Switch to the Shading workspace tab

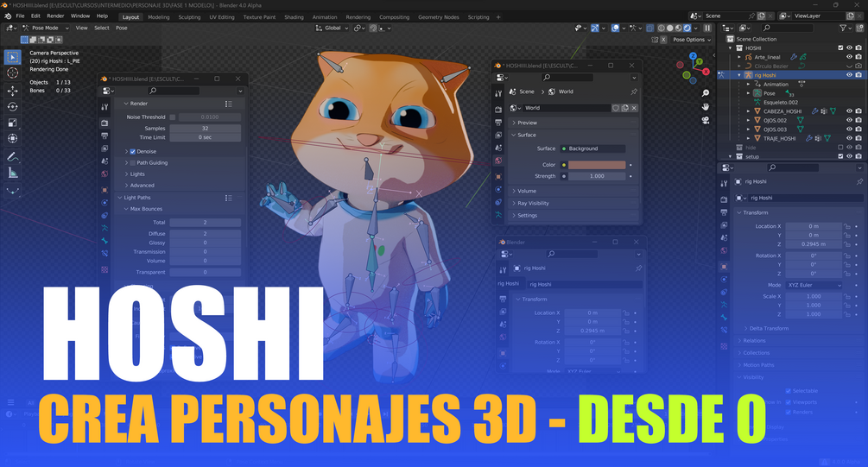pos(294,17)
